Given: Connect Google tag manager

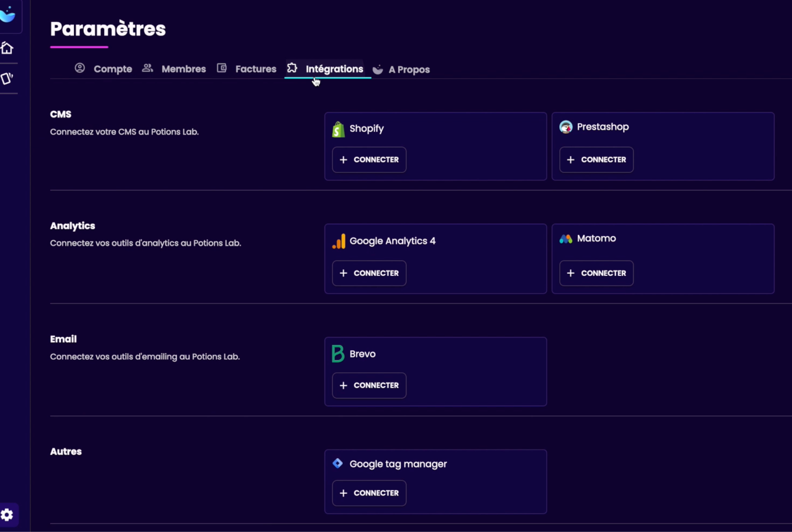Looking at the screenshot, I should click(x=369, y=493).
